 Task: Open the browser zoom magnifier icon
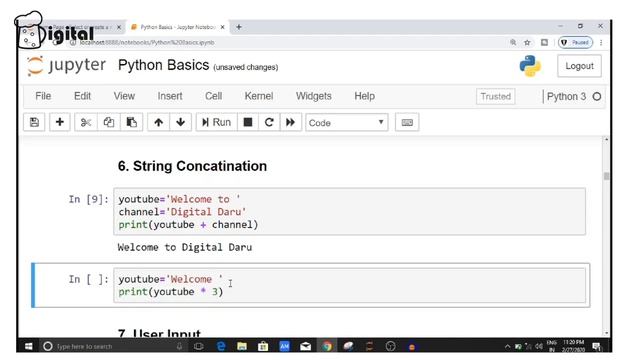[x=513, y=42]
